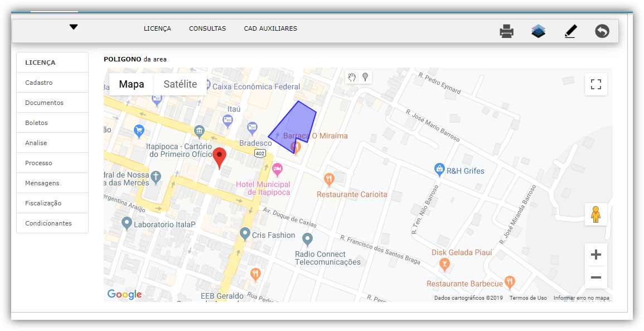The width and height of the screenshot is (644, 331).
Task: Activate Street View pegman
Action: (x=595, y=214)
